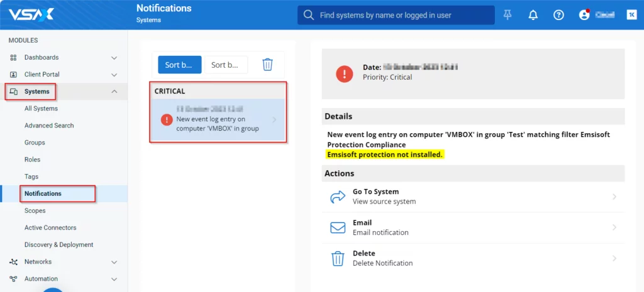Click the Email envelope icon
This screenshot has width=644, height=292.
point(338,227)
